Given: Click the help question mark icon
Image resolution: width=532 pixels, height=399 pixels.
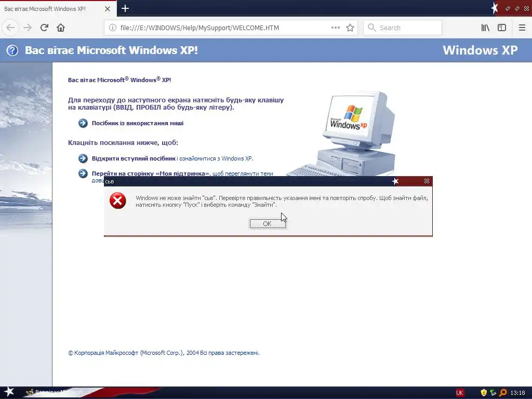Looking at the screenshot, I should [x=12, y=50].
